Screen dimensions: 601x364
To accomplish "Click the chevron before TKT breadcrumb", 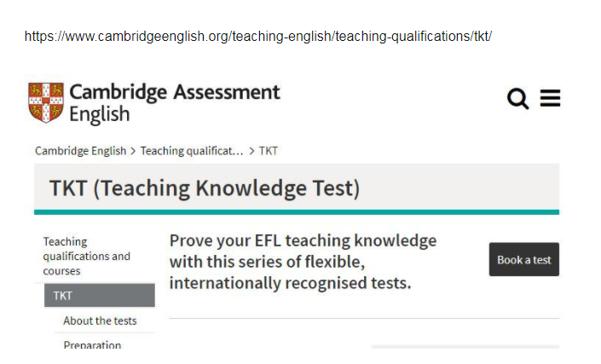I will click(x=251, y=152).
